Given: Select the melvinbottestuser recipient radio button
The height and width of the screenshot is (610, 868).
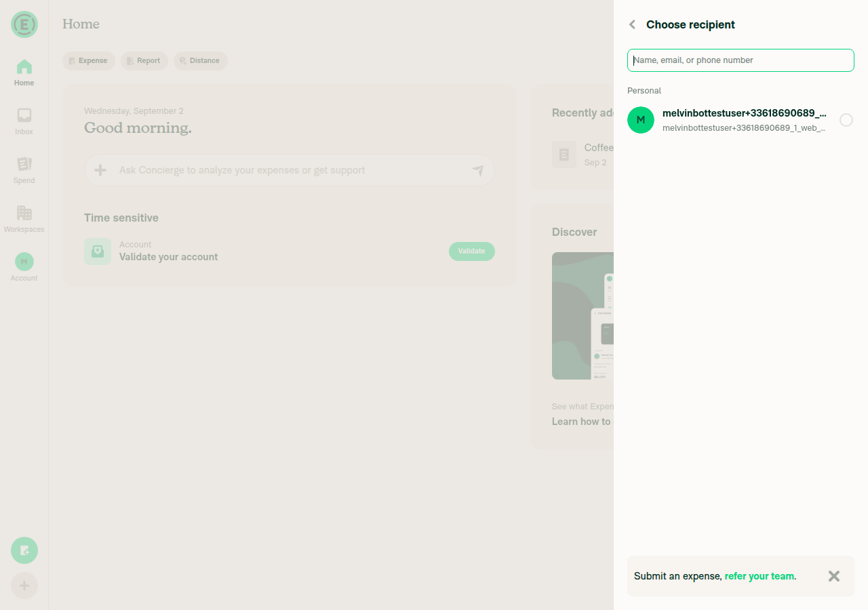Looking at the screenshot, I should (x=846, y=120).
